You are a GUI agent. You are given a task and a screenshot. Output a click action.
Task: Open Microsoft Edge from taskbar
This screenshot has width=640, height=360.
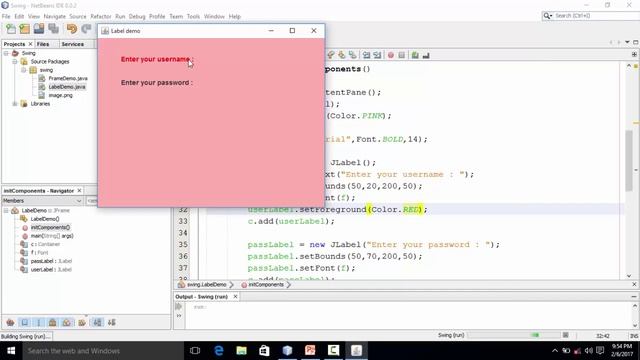219,351
